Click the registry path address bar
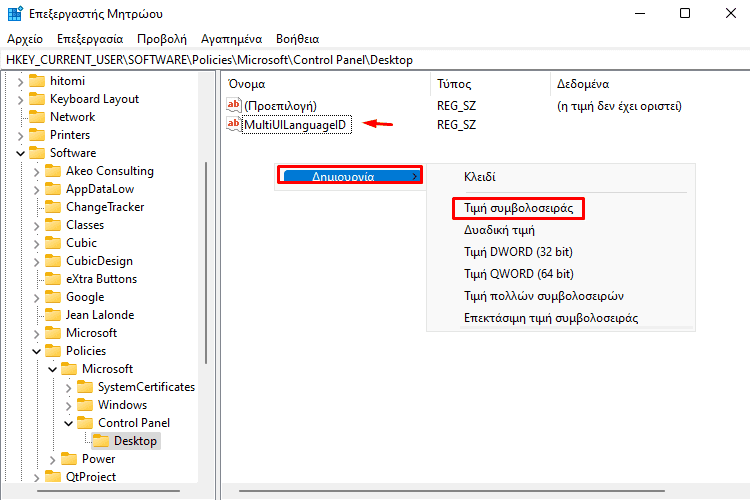Image resolution: width=750 pixels, height=500 pixels. pyautogui.click(x=375, y=60)
